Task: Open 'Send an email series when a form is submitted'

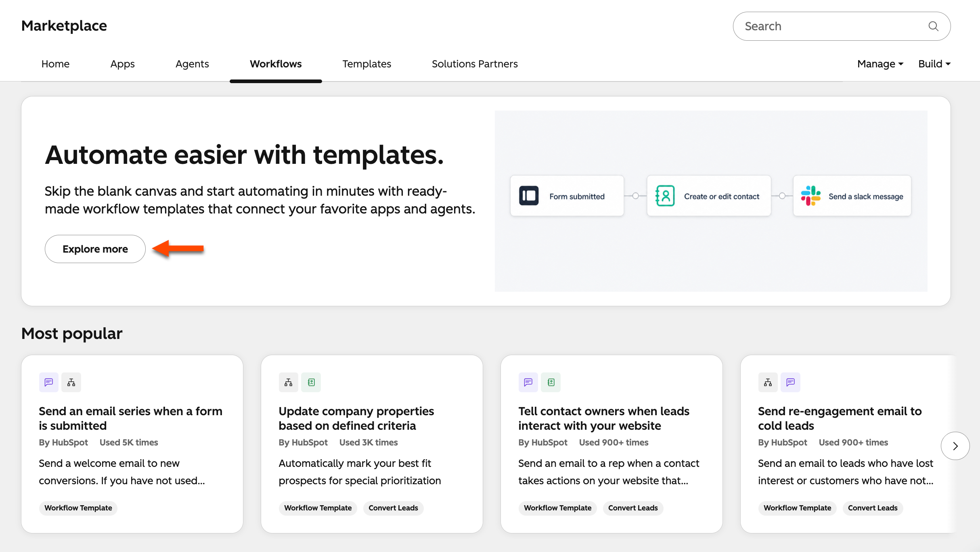Action: pos(131,418)
